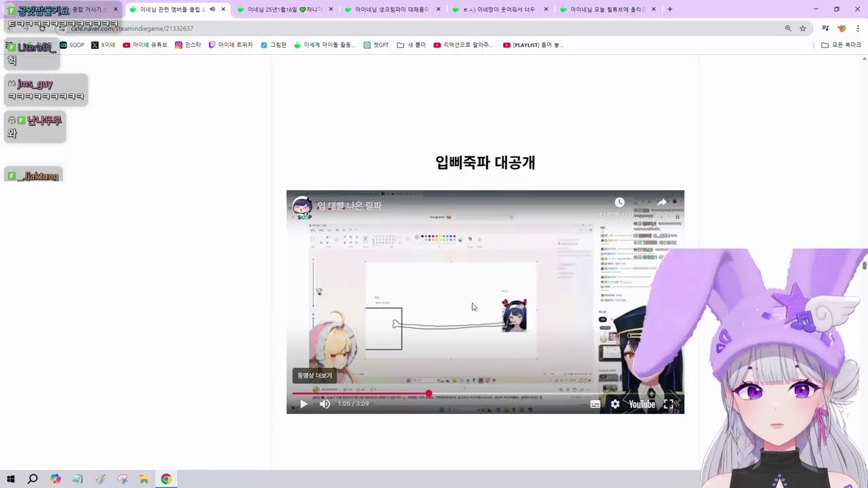This screenshot has height=488, width=868.
Task: Select the active 이네님 관한 멤버들 클립 tab
Action: pos(173,9)
